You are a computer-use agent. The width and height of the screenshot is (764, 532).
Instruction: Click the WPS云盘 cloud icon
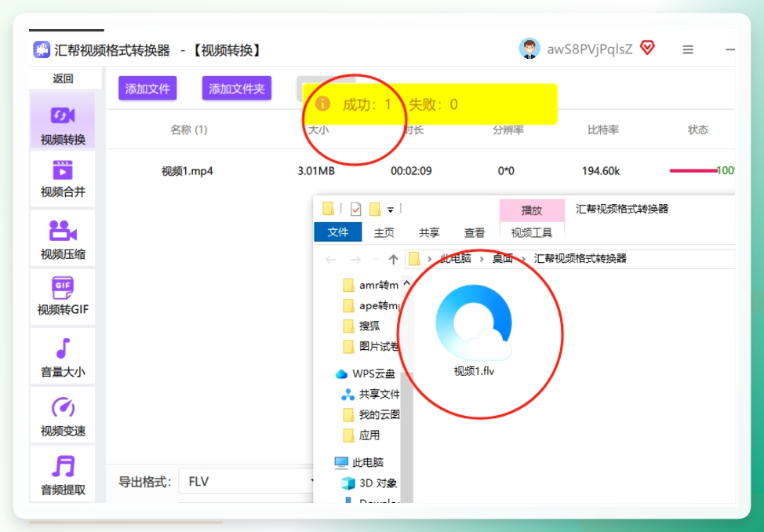click(x=341, y=373)
